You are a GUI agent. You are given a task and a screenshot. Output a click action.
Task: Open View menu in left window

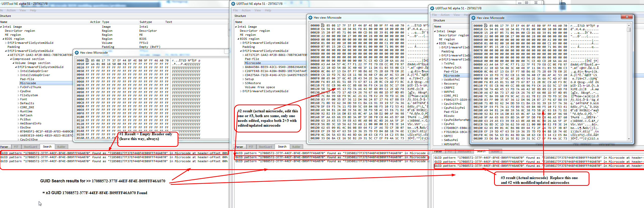[x=23, y=10]
